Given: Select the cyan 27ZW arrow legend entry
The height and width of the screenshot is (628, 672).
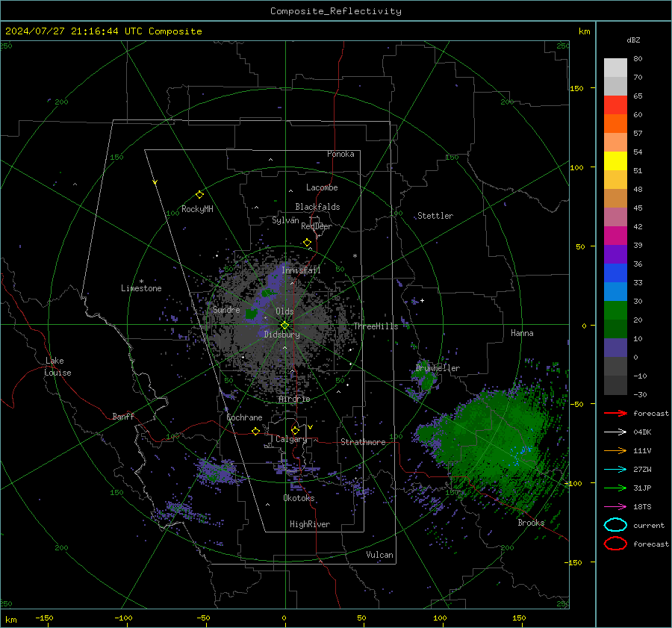Looking at the screenshot, I should tap(615, 470).
